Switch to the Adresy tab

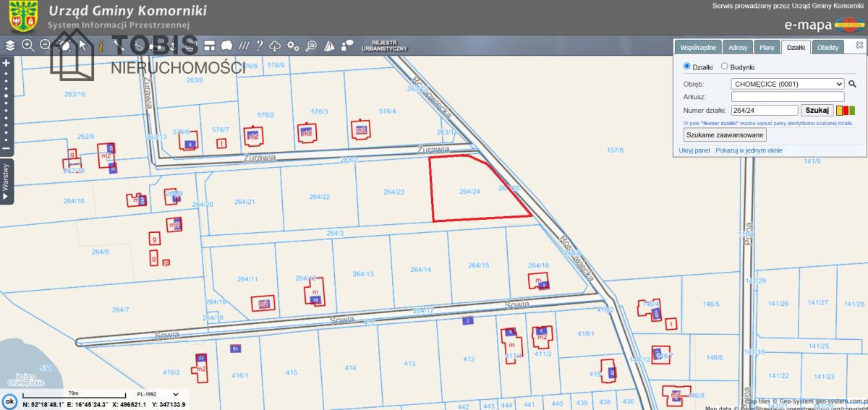click(738, 48)
